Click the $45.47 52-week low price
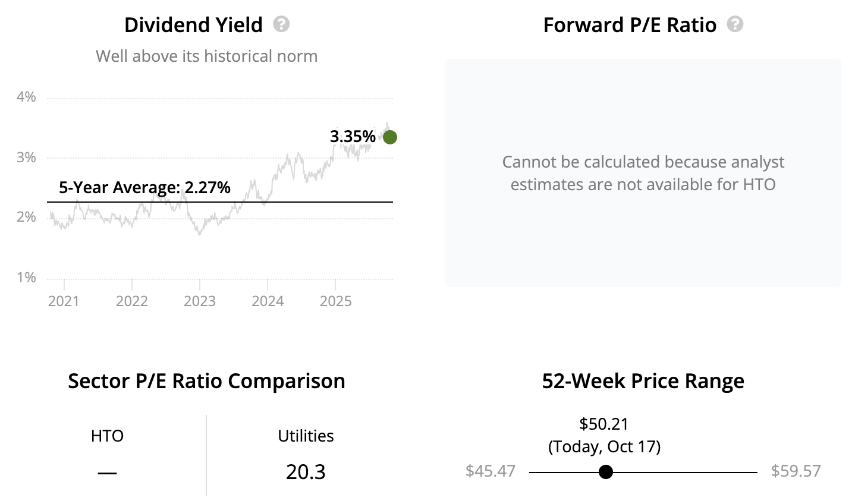The height and width of the screenshot is (504, 855). pos(491,471)
